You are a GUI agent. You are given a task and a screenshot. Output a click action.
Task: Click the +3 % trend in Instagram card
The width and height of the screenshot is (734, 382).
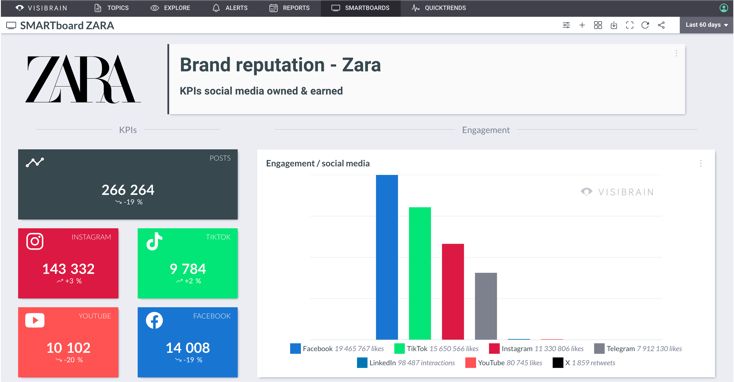point(69,281)
